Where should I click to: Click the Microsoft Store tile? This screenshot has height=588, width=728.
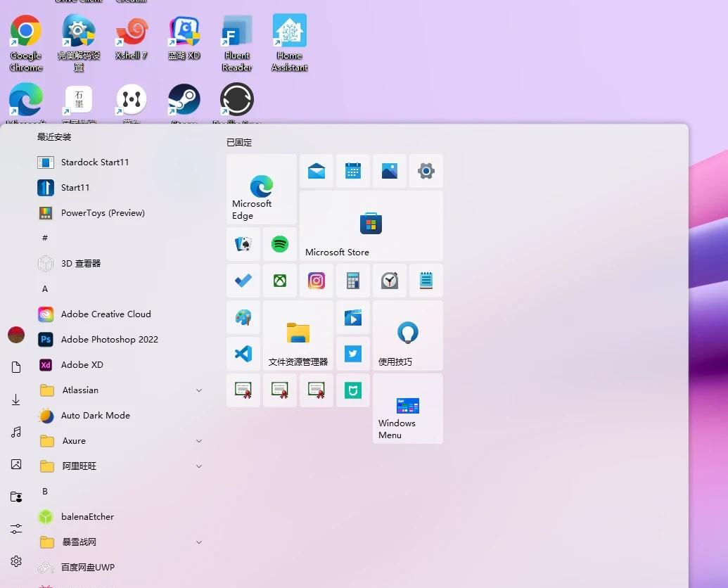[x=371, y=226]
